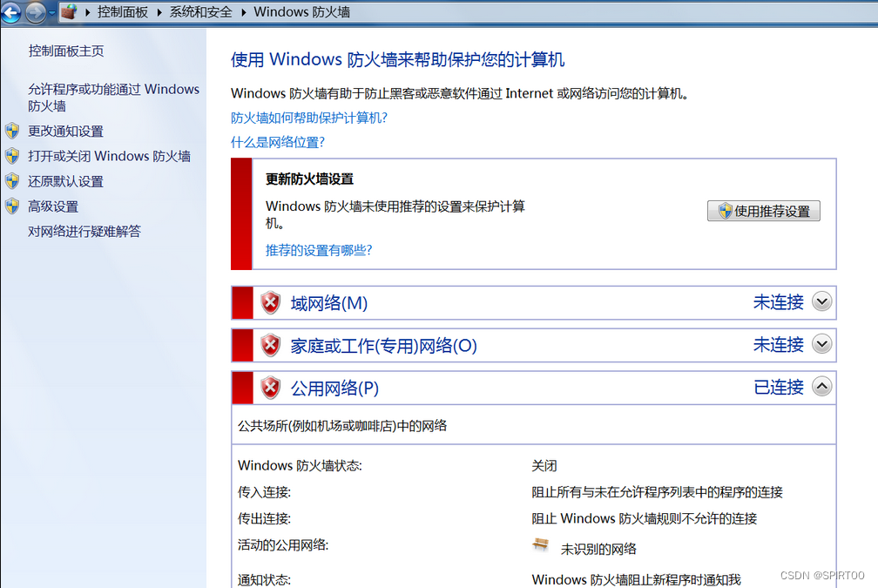Open 对网络进行疑难解答 link
This screenshot has width=878, height=588.
pos(84,232)
